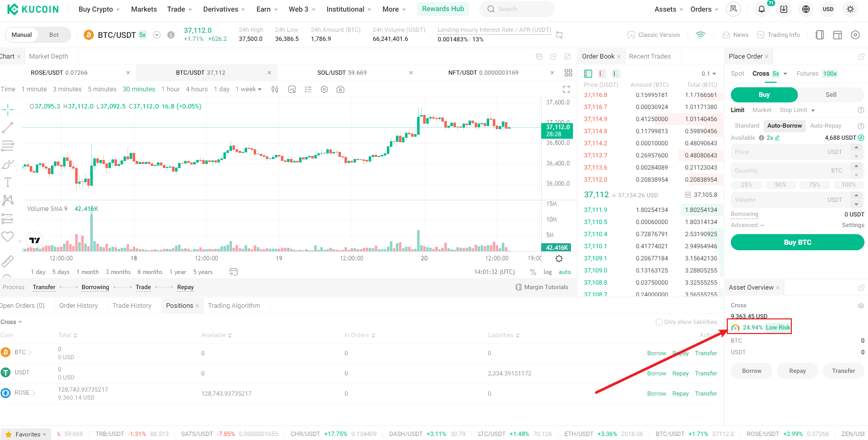Toggle percent scale on chart
This screenshot has width=868, height=440.
533,272
